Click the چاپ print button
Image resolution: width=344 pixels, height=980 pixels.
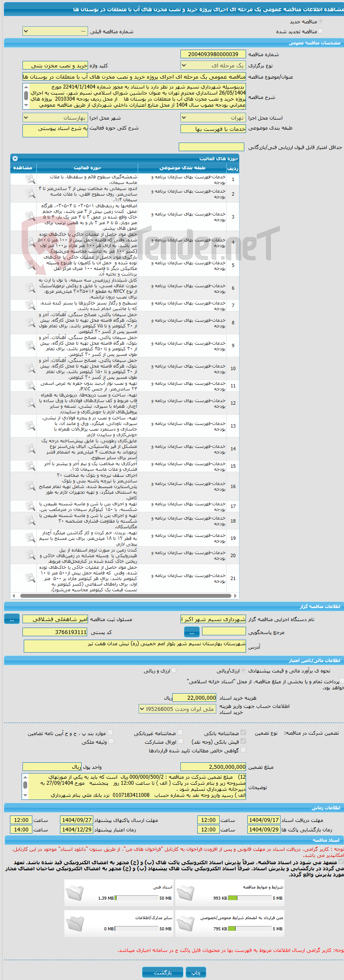click(196, 973)
